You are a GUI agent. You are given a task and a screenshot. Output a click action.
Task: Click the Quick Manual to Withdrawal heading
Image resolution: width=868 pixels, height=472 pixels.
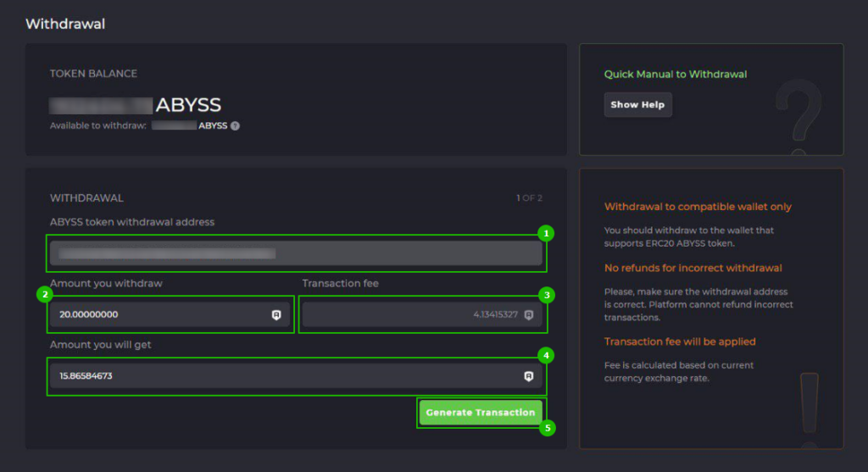[x=676, y=75]
